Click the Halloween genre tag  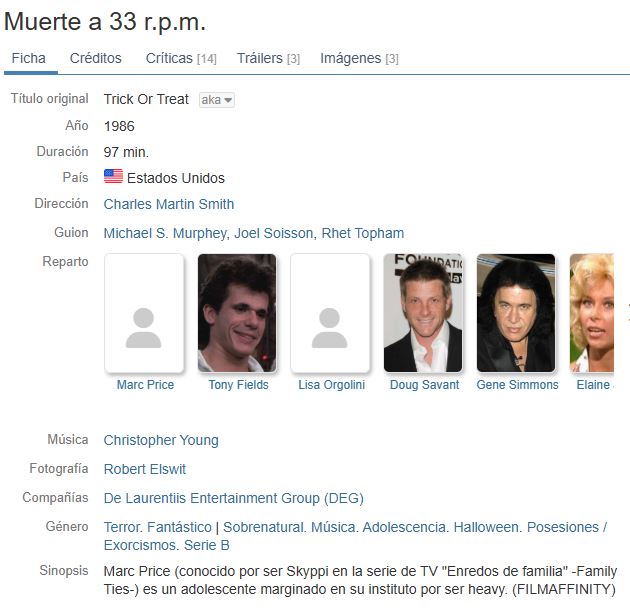coord(486,527)
